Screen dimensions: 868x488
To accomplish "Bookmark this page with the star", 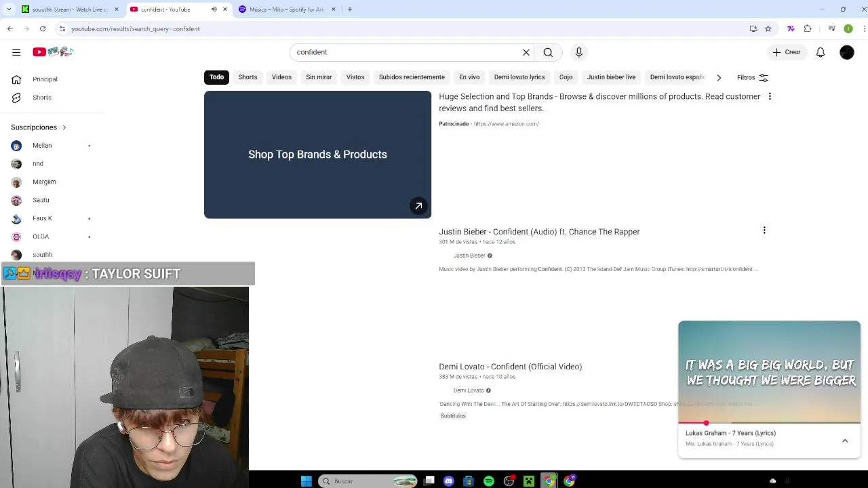I will (768, 28).
